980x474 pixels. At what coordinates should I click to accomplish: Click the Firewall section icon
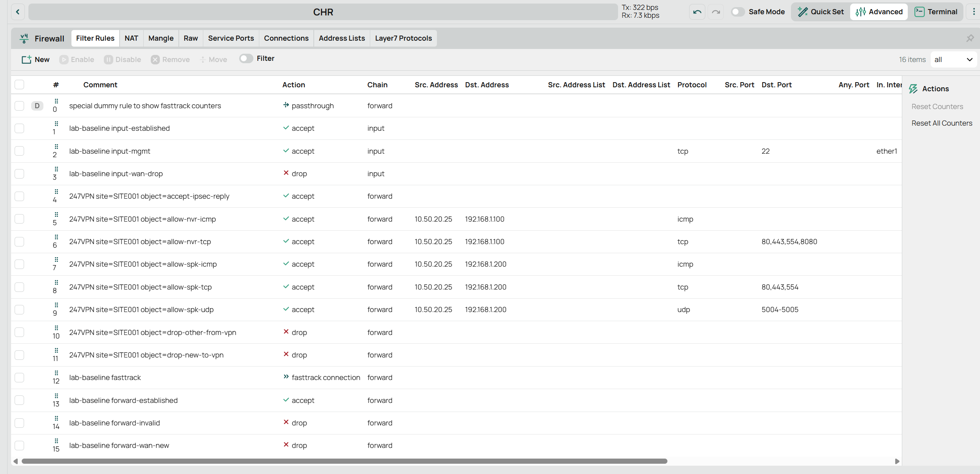coord(24,38)
